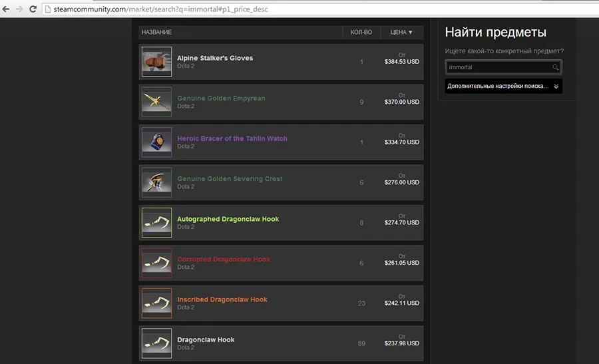Click quantity 89 in Dragonclaw Hook row
This screenshot has width=599, height=364.
point(362,343)
